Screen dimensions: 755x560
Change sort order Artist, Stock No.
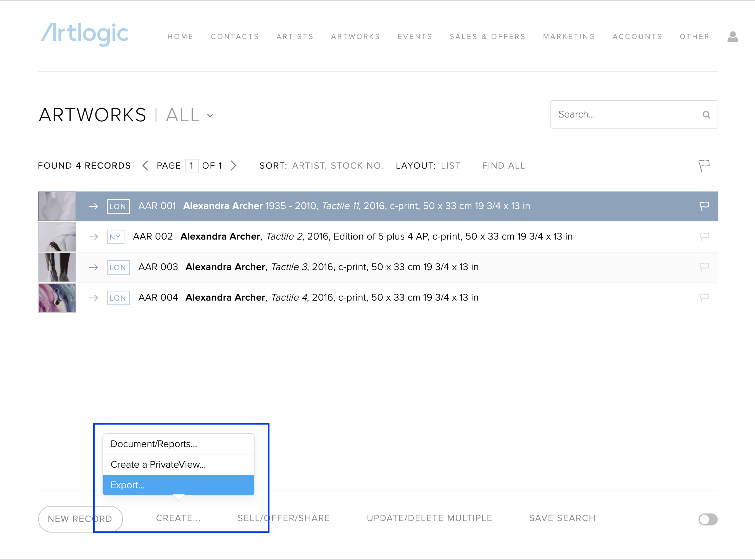coord(338,166)
